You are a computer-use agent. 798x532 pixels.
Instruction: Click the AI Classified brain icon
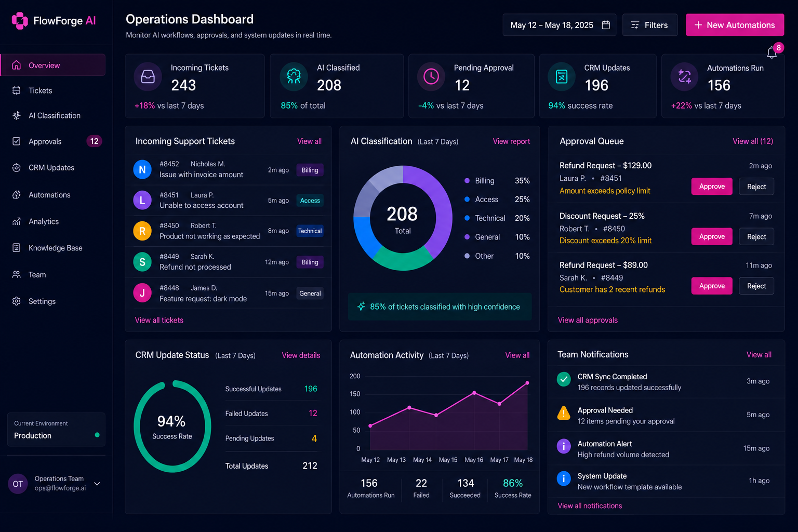[294, 77]
